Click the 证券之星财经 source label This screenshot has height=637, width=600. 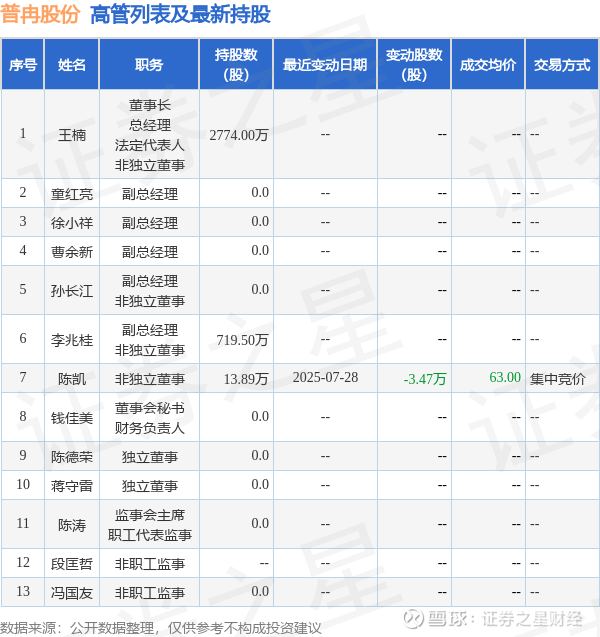[x=532, y=619]
